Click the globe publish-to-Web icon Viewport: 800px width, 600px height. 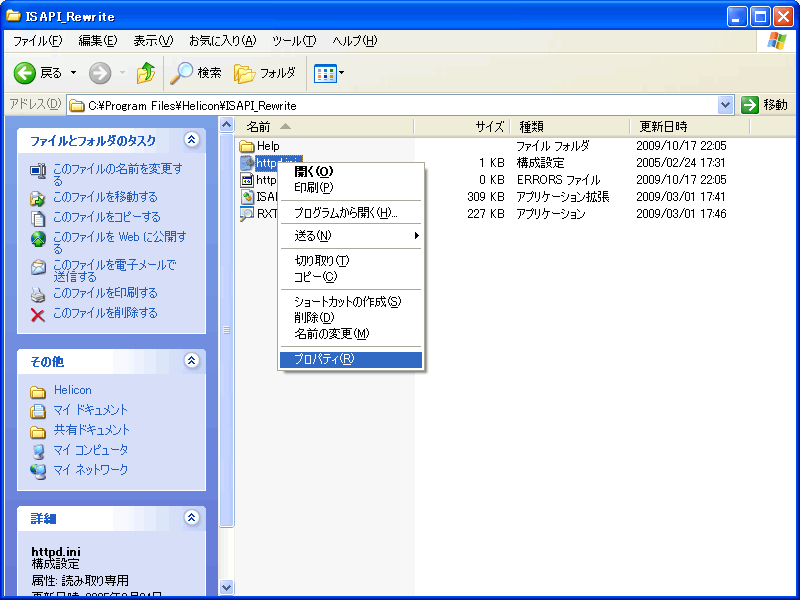38,239
